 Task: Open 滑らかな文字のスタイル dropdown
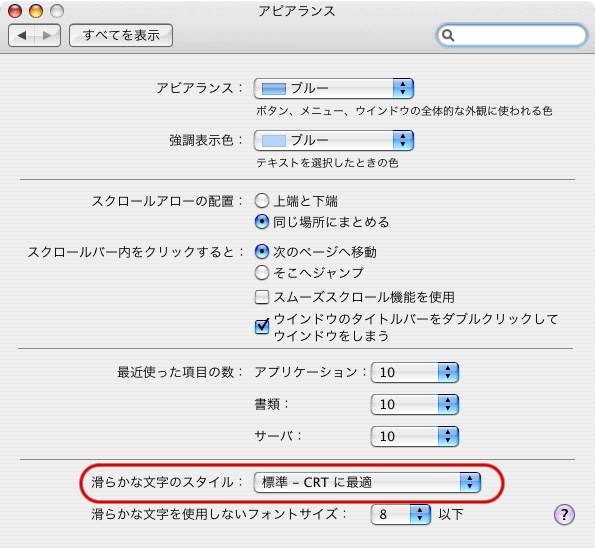[367, 483]
